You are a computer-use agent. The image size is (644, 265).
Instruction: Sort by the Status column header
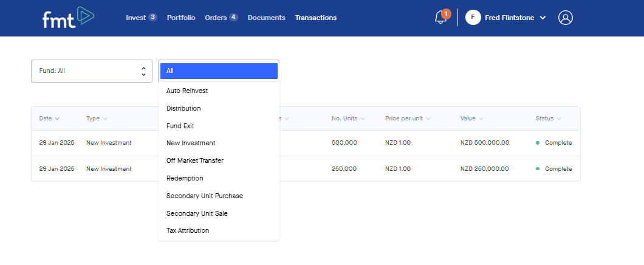(548, 119)
